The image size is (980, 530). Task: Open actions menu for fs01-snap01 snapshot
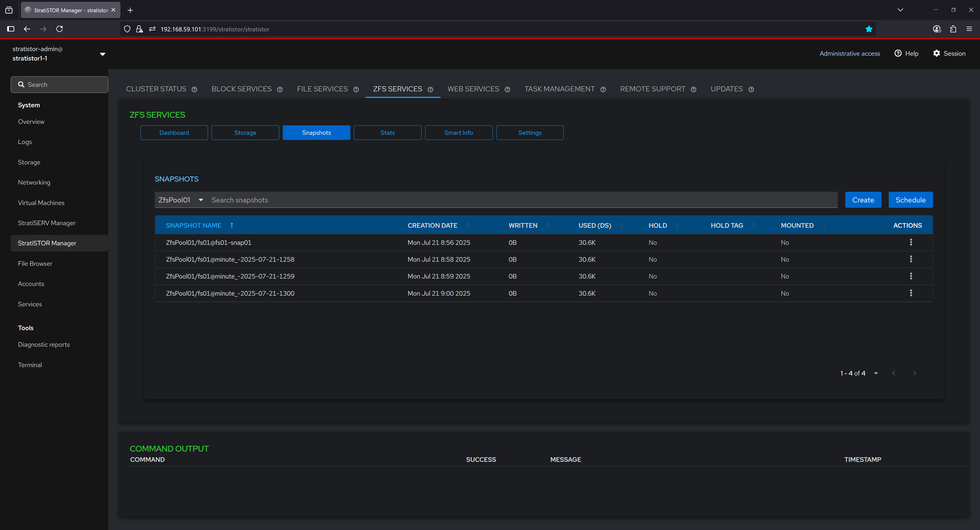(911, 242)
